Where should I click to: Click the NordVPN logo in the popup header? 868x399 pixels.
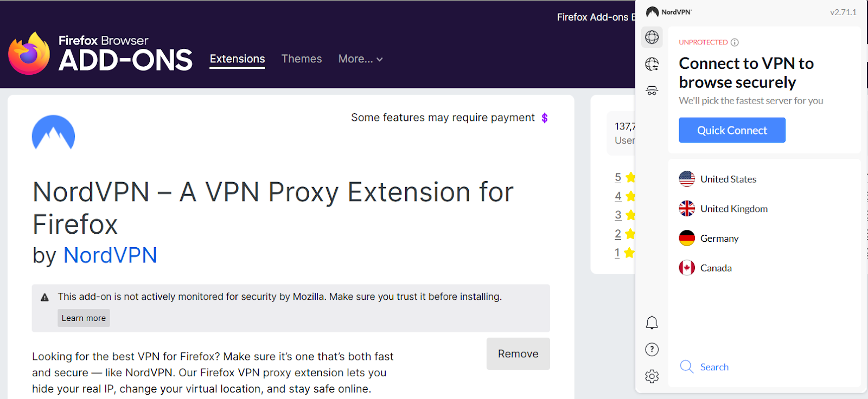668,12
